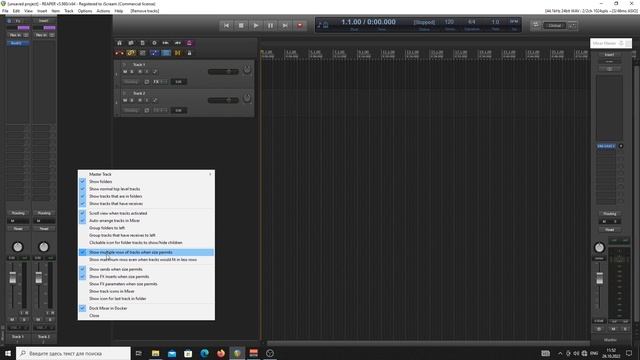Click Track 1 pan knob in the mixer
This screenshot has width=640, height=360.
click(x=17, y=247)
